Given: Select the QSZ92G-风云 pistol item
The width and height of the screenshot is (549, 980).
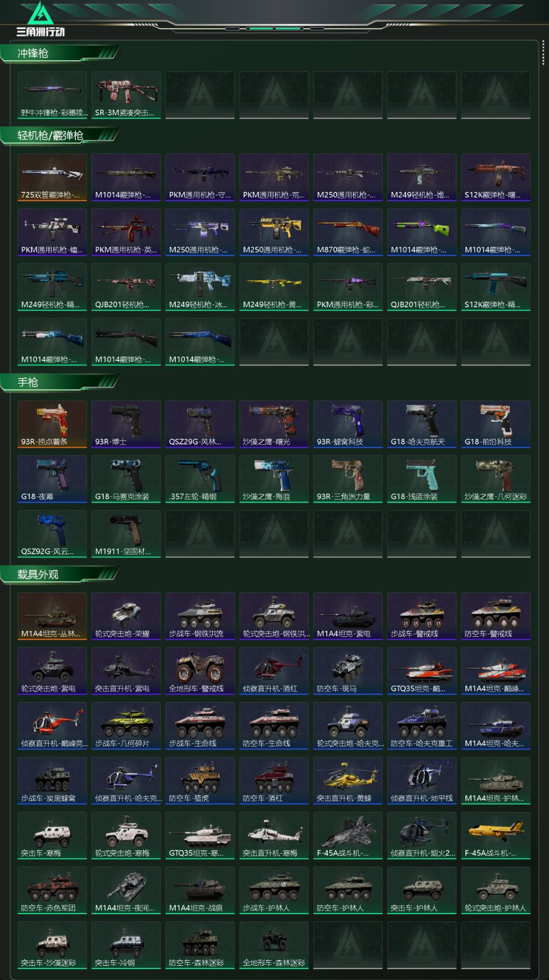Looking at the screenshot, I should (52, 534).
